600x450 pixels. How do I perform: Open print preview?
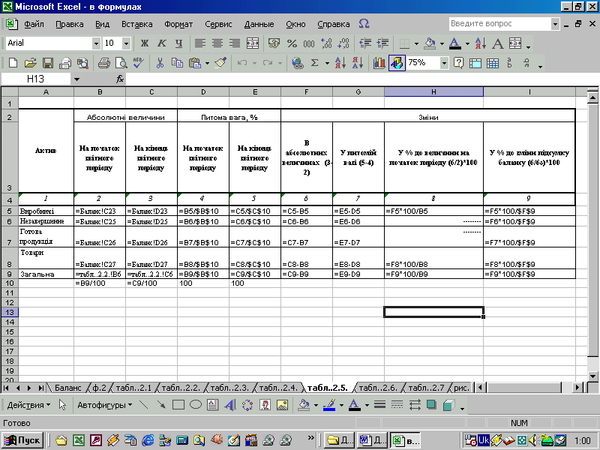click(121, 63)
